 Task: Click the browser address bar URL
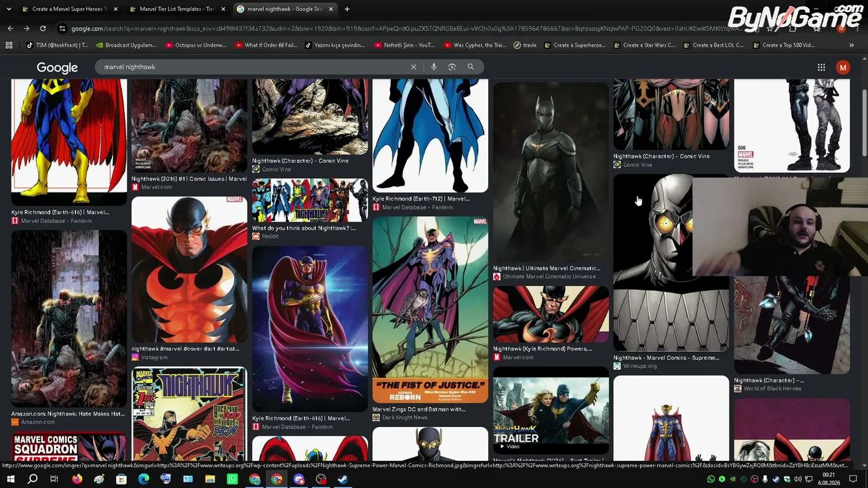click(407, 28)
